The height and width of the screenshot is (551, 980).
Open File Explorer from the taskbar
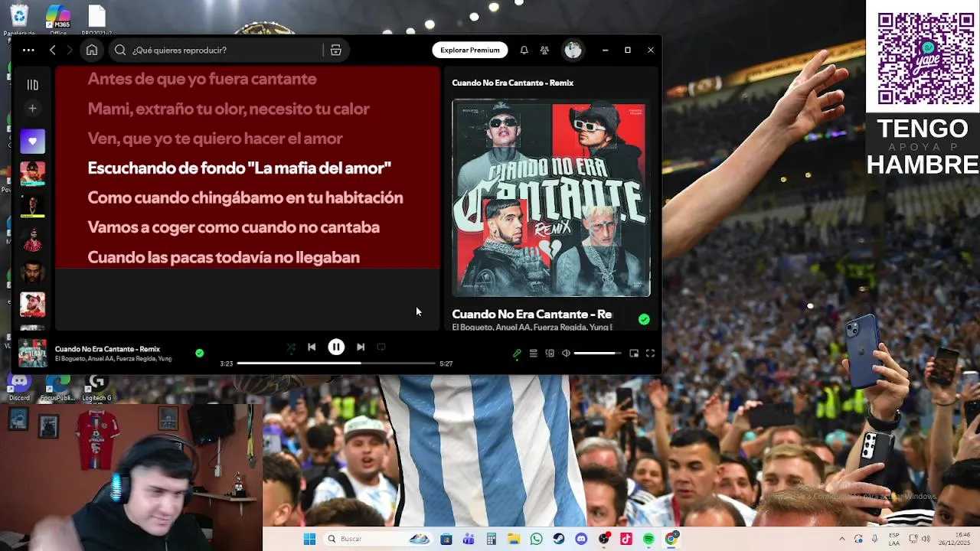click(514, 539)
